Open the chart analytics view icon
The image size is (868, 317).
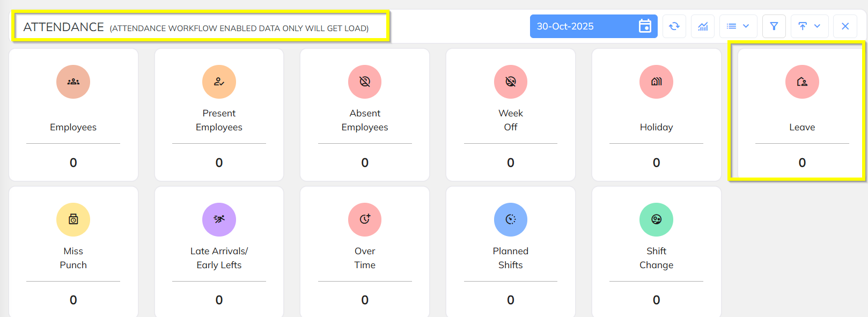point(703,26)
